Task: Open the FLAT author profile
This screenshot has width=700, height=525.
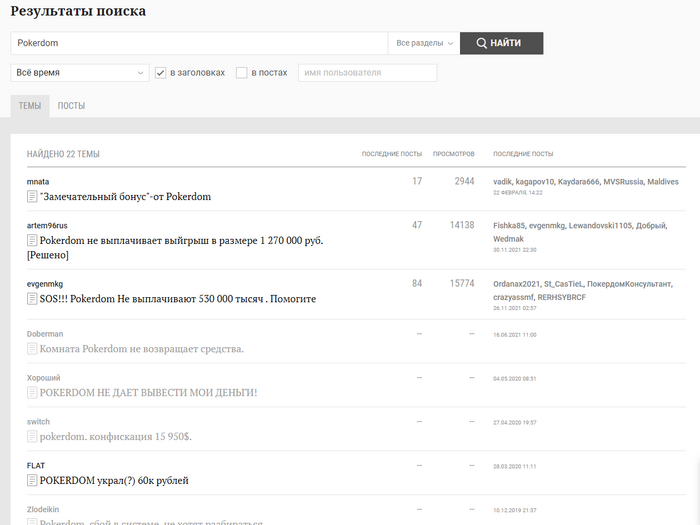Action: click(36, 466)
